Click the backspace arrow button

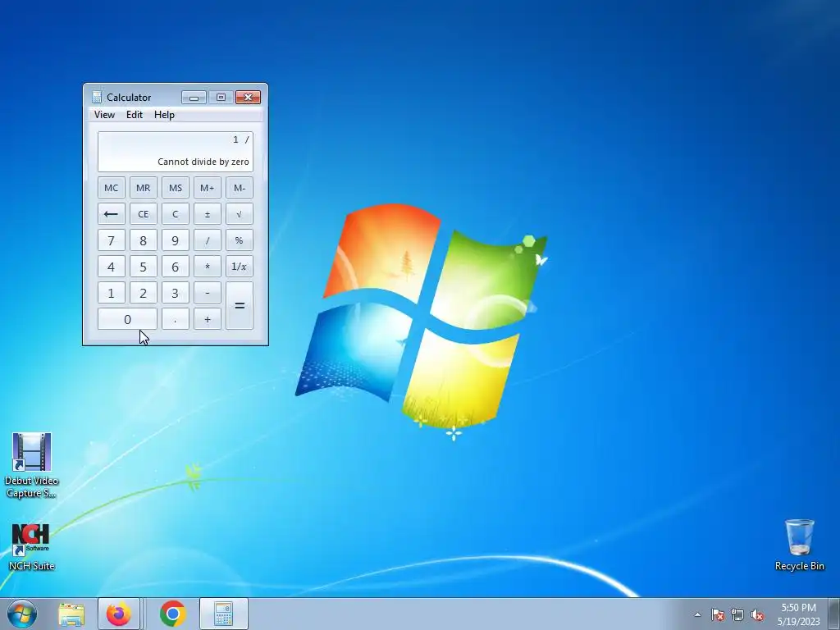112,214
